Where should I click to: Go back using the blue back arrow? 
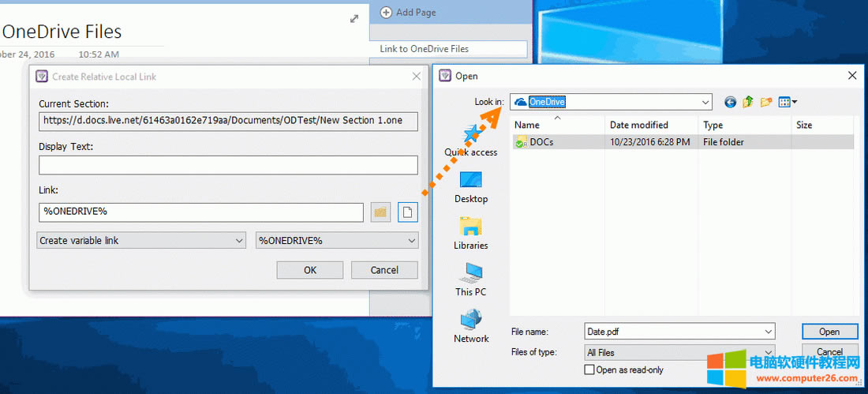730,102
